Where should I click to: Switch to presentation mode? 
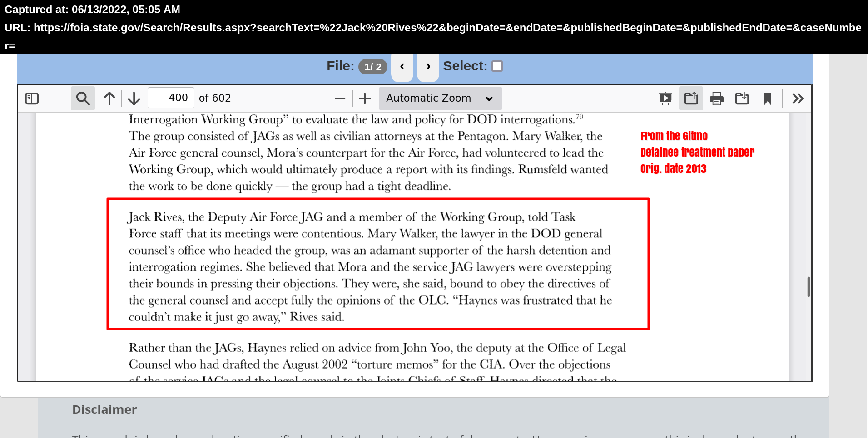pos(665,98)
